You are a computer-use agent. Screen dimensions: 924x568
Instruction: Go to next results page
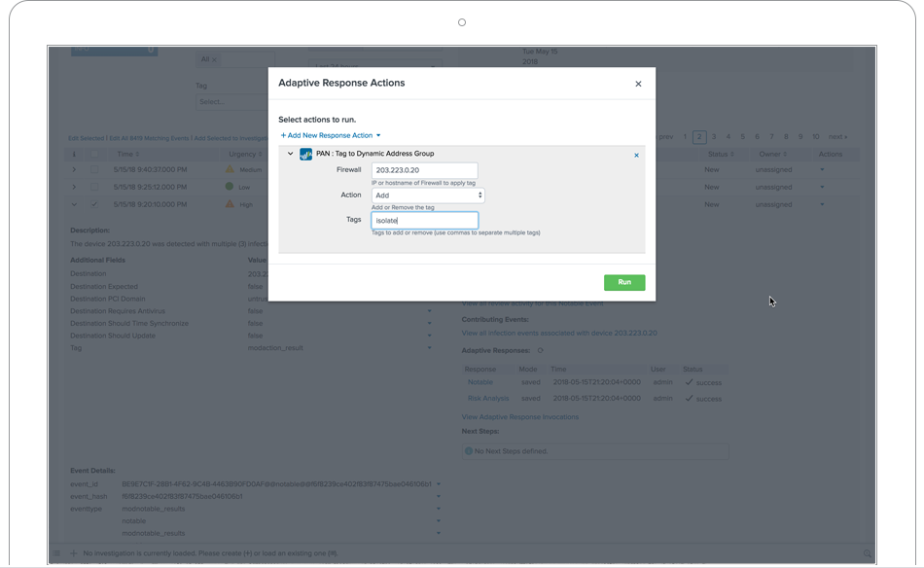tap(838, 137)
